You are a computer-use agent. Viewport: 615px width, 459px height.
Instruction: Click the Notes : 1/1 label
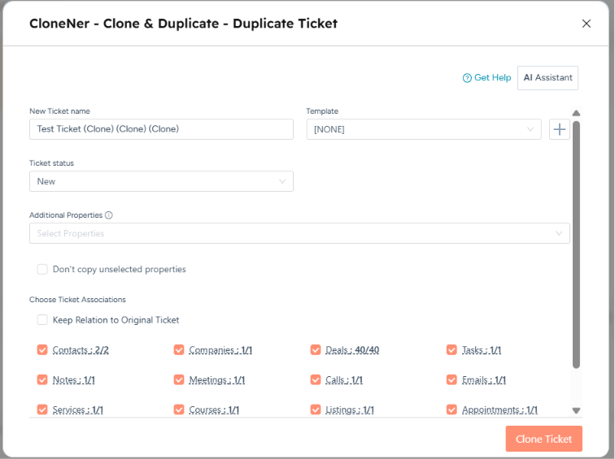coord(74,380)
